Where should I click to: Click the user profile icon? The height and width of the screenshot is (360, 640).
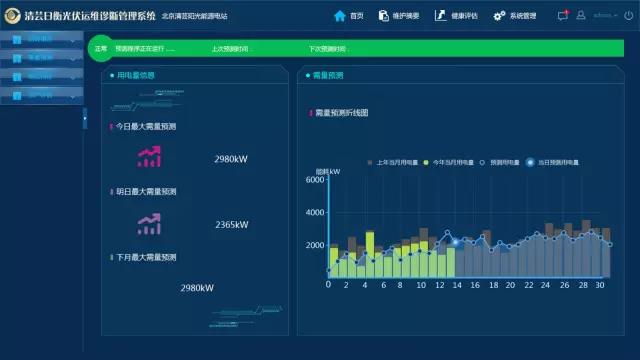(x=581, y=16)
